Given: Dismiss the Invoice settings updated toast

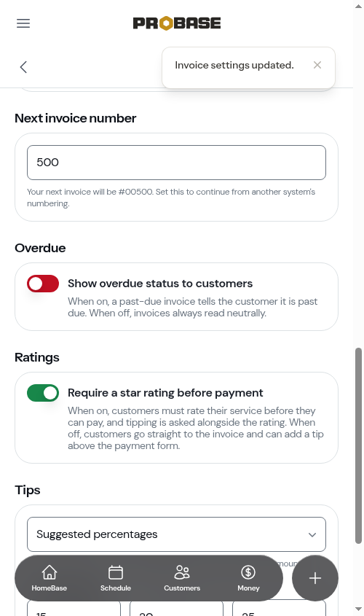Looking at the screenshot, I should click(x=317, y=65).
